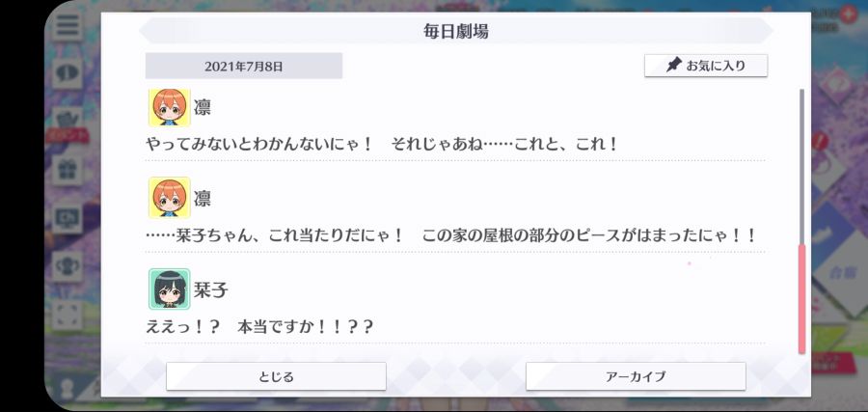Open the monitor screen sidebar icon
This screenshot has height=412, width=868.
(68, 218)
